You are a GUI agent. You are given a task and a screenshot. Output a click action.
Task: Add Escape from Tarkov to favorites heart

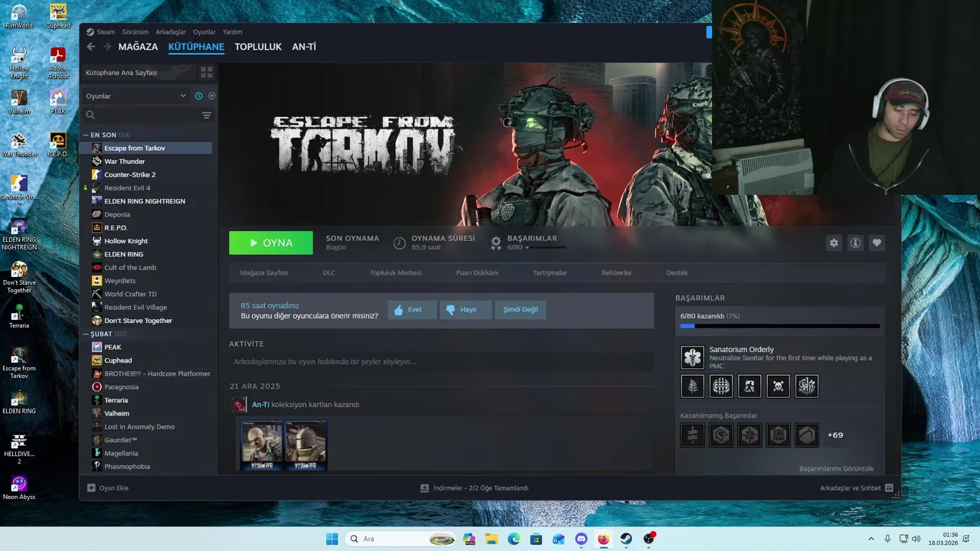[x=877, y=243]
